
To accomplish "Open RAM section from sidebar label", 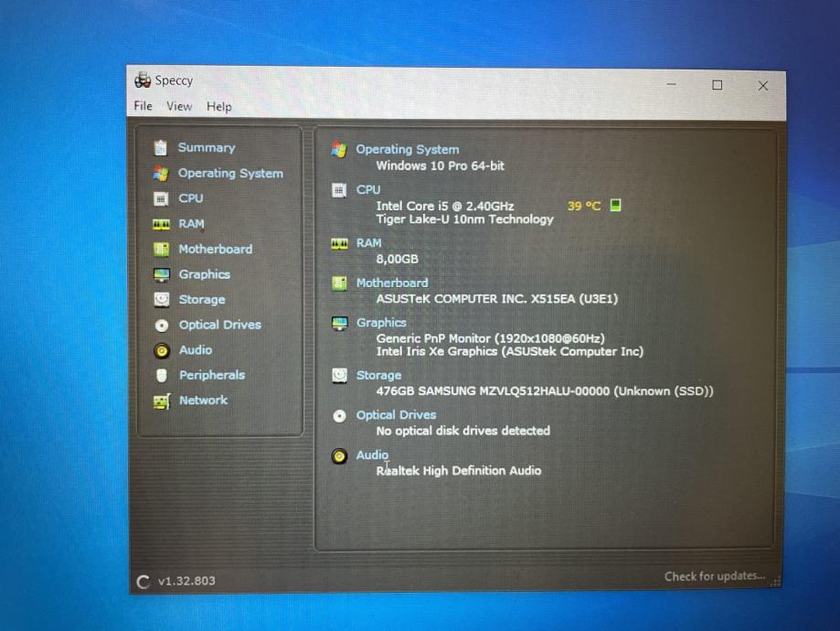I will [x=191, y=223].
